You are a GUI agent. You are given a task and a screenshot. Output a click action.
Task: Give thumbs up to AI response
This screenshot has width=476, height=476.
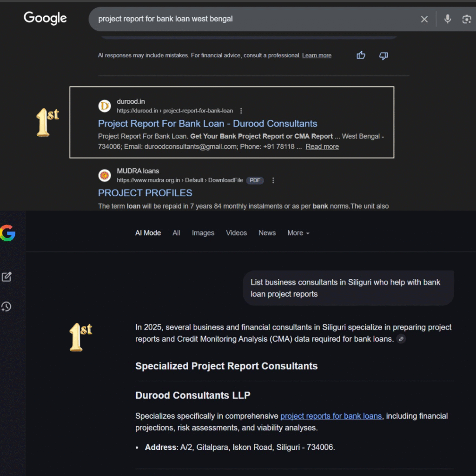tap(361, 56)
